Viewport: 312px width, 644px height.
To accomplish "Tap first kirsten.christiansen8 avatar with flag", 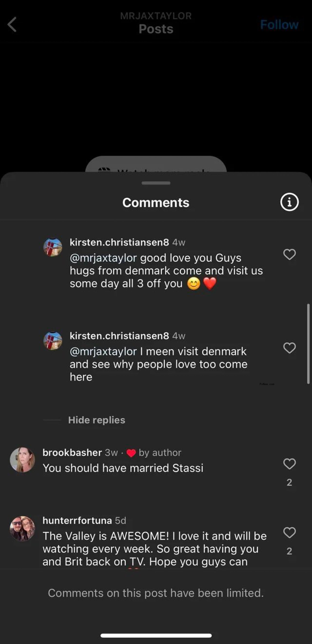I will 53,247.
